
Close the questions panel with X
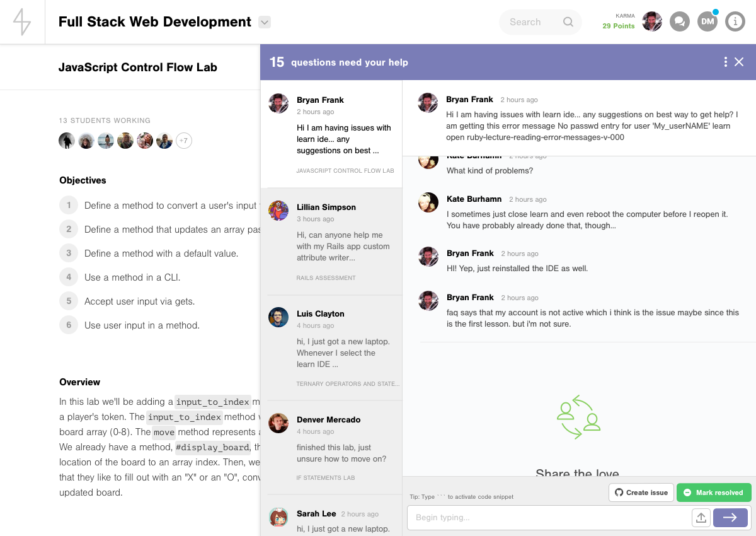coord(739,62)
